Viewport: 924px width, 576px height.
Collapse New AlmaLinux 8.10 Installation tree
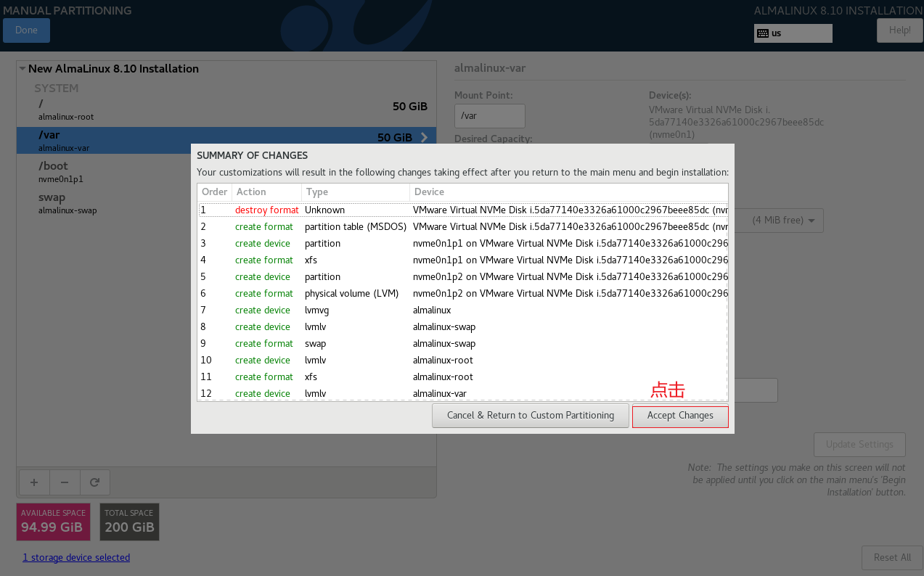point(23,69)
